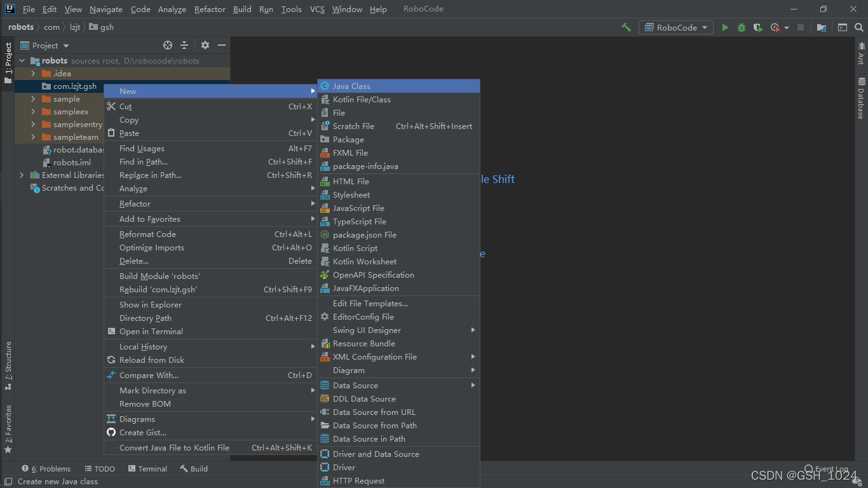Open Project panel settings gear
The image size is (868, 488).
pyautogui.click(x=205, y=45)
